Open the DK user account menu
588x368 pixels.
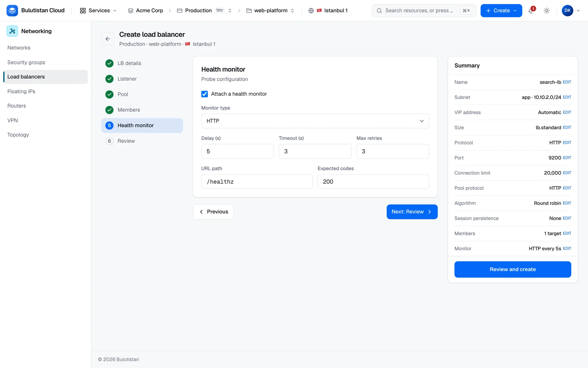(571, 11)
